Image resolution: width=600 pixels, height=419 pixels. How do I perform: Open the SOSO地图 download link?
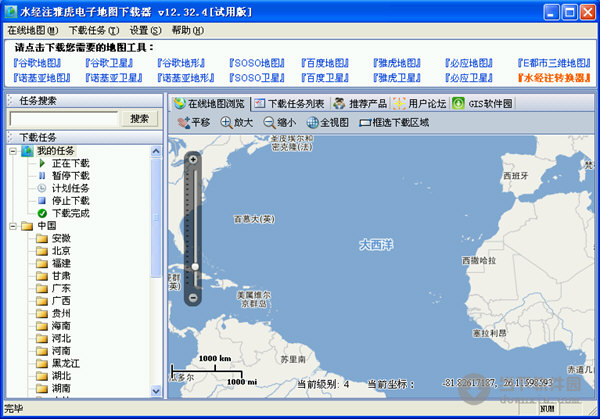(257, 63)
